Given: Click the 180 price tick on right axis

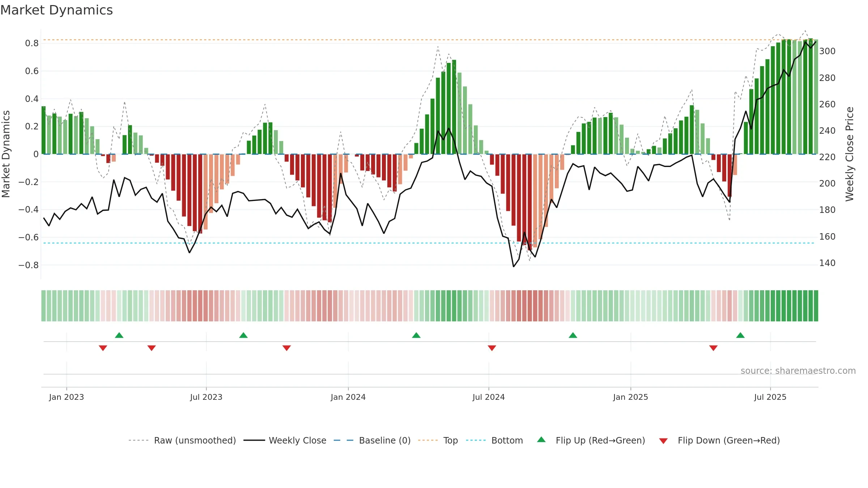Looking at the screenshot, I should click(x=827, y=210).
